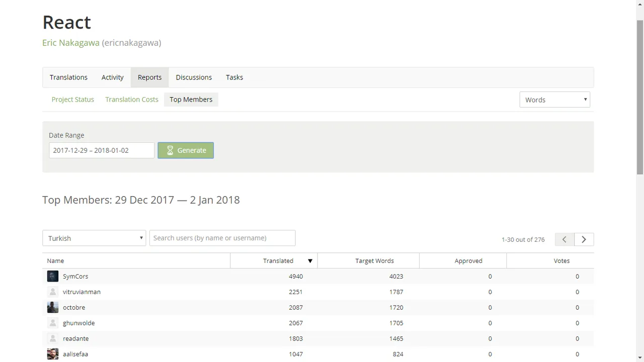Image resolution: width=644 pixels, height=362 pixels.
Task: Select the Top Members sub-tab
Action: 191,100
